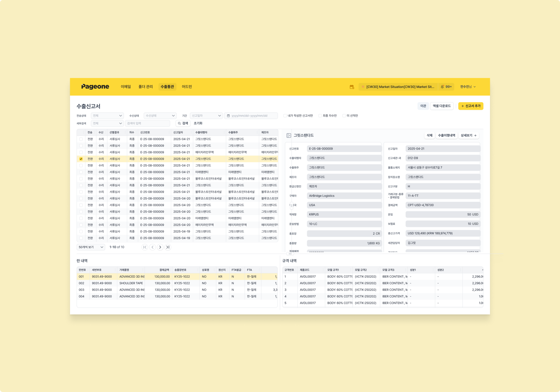
Task: Go to the next page arrow
Action: pyautogui.click(x=160, y=247)
